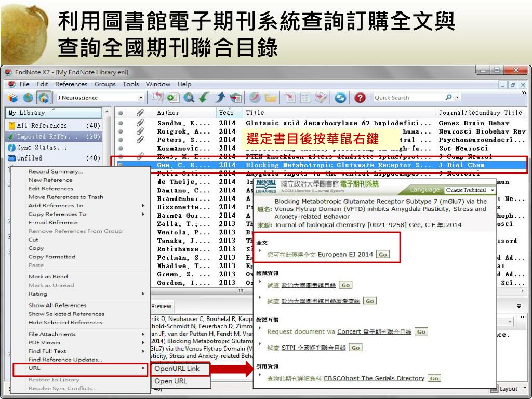Click the New Reference toolbar icon
Viewport: 532px width, 399px height.
coord(174,98)
